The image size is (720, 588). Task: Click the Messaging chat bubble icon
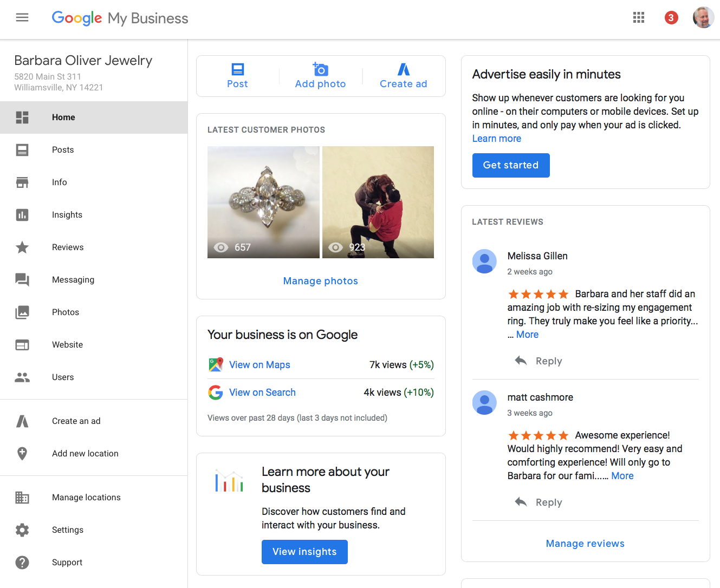coord(22,280)
